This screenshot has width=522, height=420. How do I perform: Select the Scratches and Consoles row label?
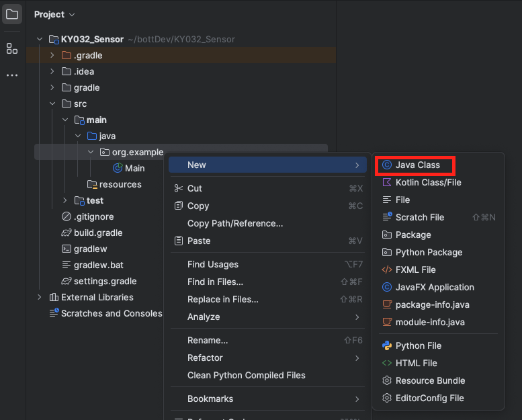[x=112, y=313]
